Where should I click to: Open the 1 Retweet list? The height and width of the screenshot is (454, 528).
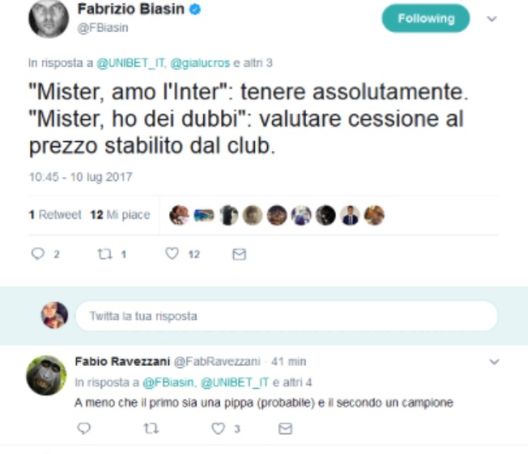(55, 215)
